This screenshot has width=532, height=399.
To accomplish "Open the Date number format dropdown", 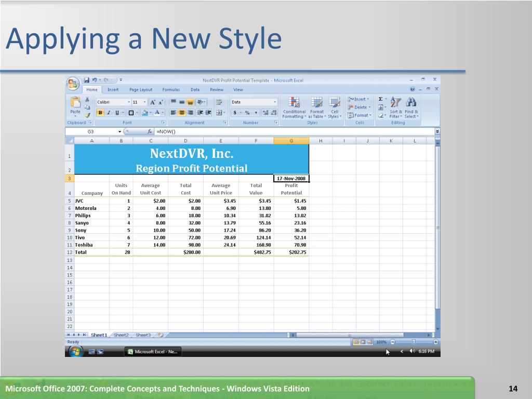I will [275, 102].
